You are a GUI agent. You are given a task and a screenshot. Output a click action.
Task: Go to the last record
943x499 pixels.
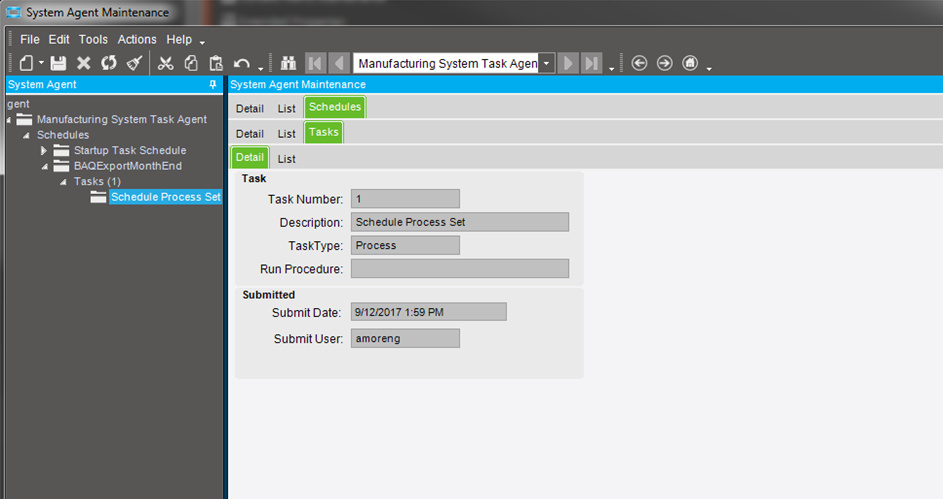pos(592,63)
